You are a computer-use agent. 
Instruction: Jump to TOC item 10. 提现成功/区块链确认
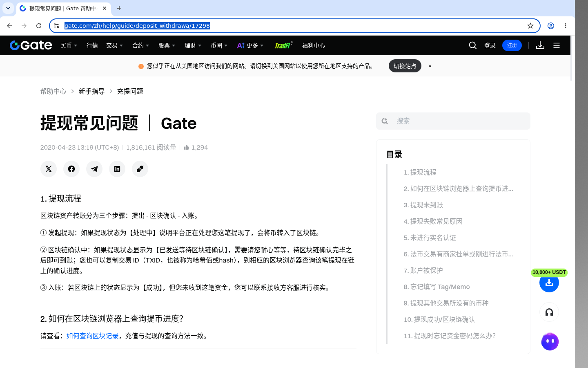(439, 319)
